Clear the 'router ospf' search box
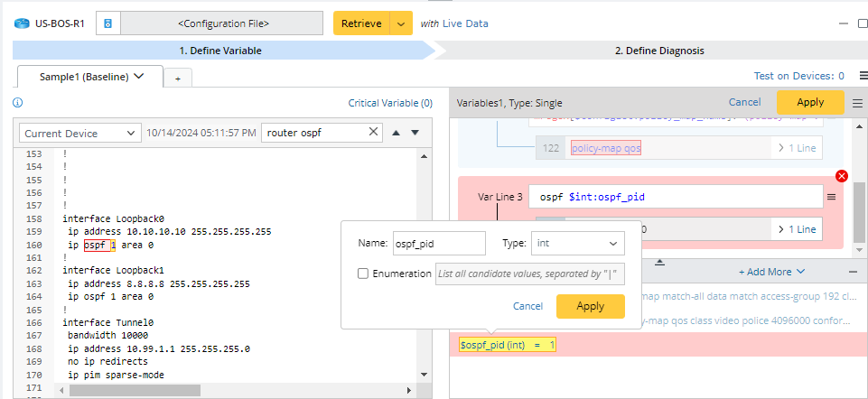 [374, 133]
